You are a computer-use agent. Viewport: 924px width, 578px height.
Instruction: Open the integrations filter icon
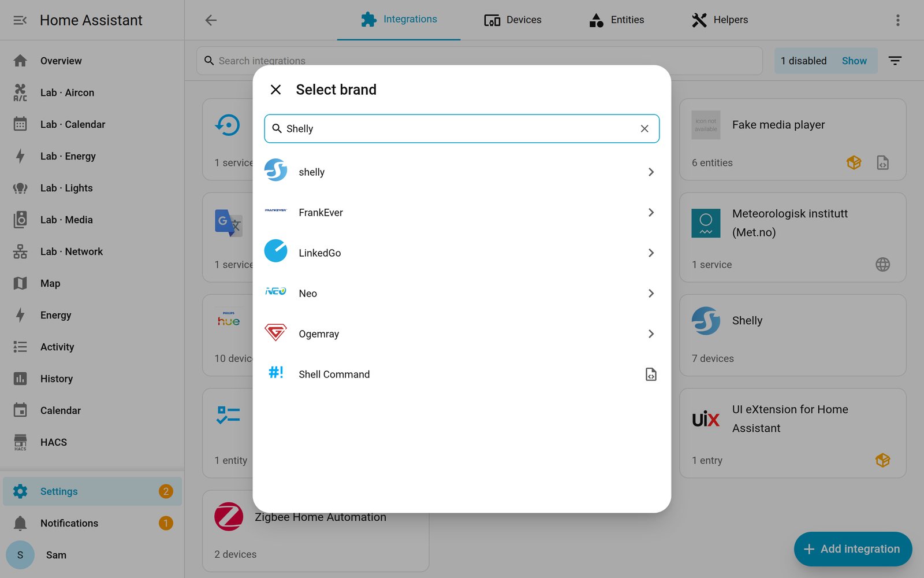[x=895, y=61]
